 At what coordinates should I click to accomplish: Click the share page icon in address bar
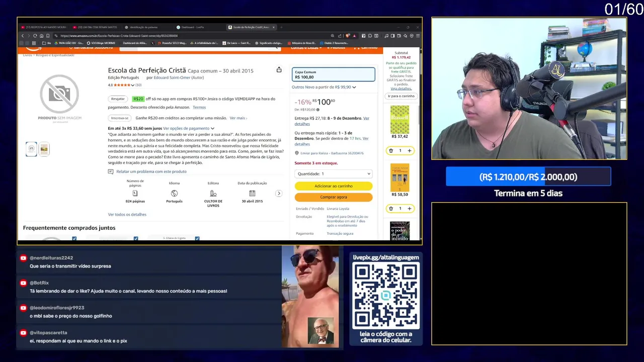(340, 36)
